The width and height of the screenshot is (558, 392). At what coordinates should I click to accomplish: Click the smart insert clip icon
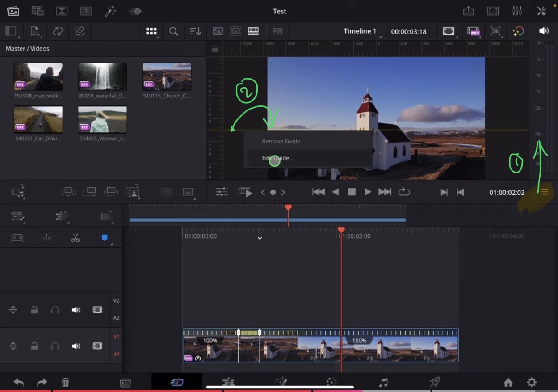tap(68, 191)
